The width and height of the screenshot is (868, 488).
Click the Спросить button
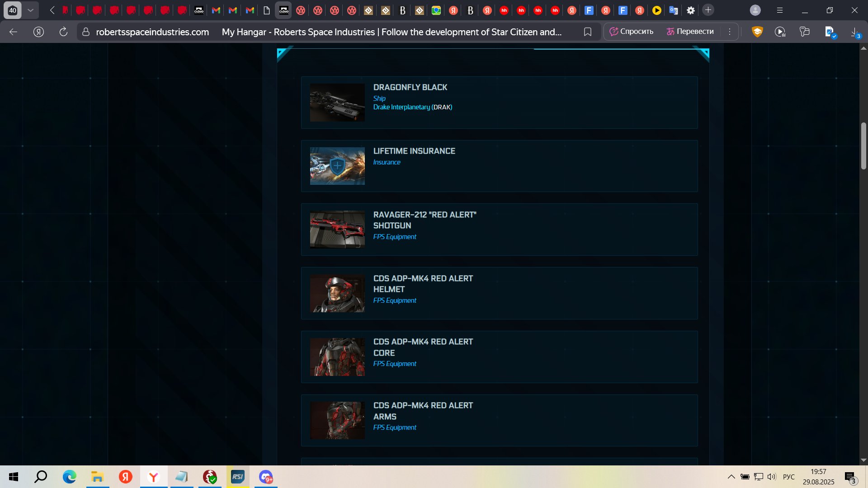tap(632, 32)
